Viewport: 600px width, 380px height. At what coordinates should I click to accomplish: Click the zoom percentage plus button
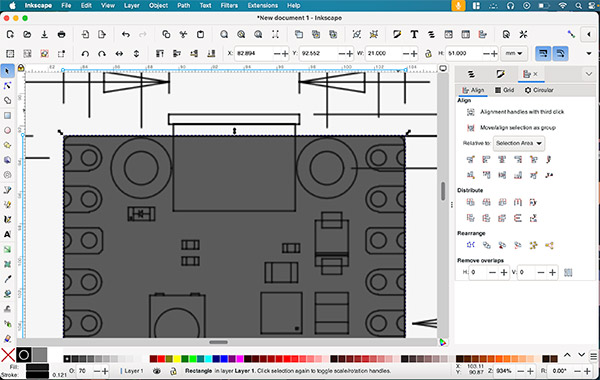click(530, 371)
